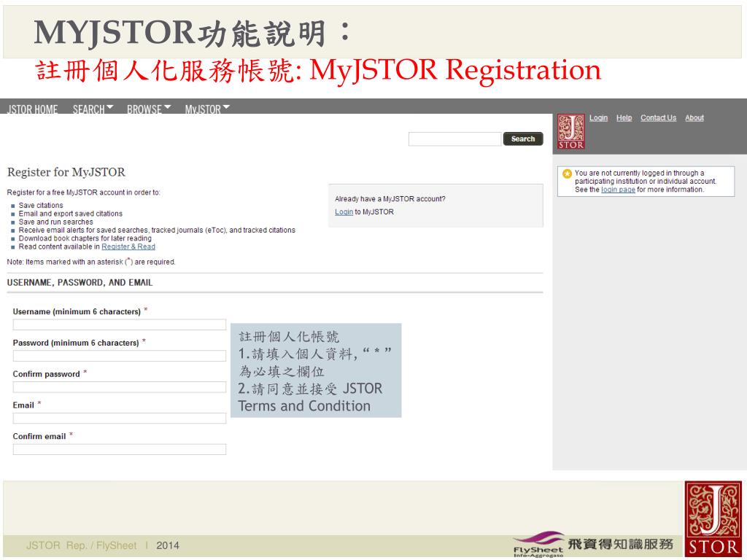The width and height of the screenshot is (747, 560).
Task: Click Login to MyJSTOR link
Action: click(x=344, y=212)
